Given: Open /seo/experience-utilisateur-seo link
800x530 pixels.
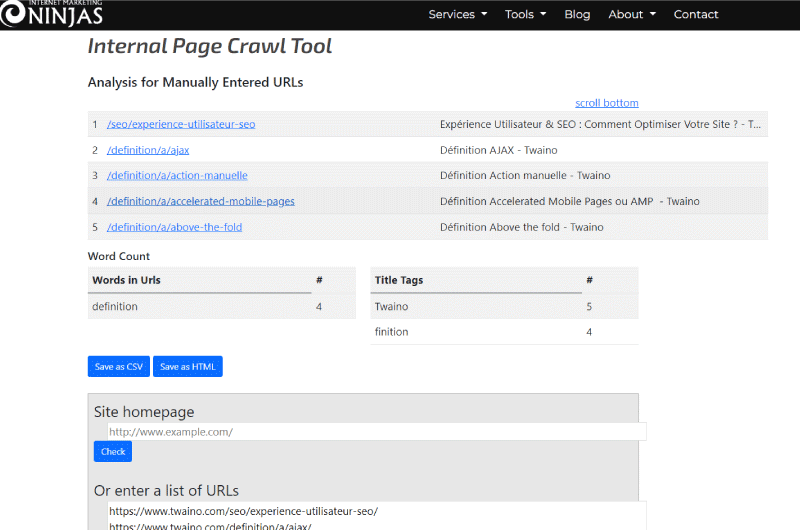Looking at the screenshot, I should (181, 124).
